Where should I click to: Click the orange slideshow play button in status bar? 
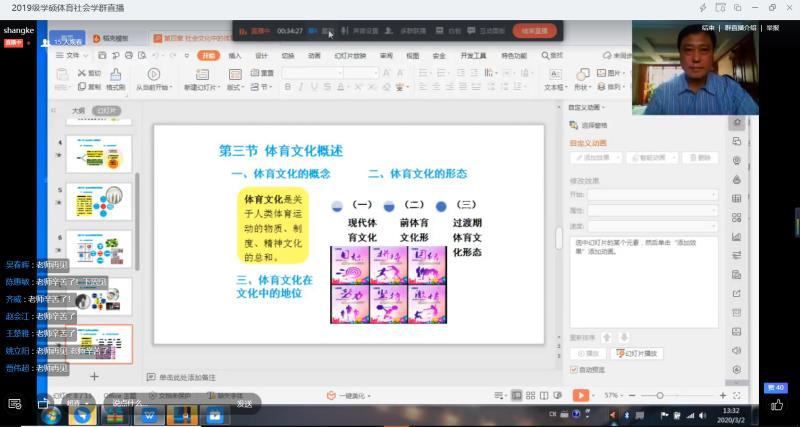tap(580, 395)
